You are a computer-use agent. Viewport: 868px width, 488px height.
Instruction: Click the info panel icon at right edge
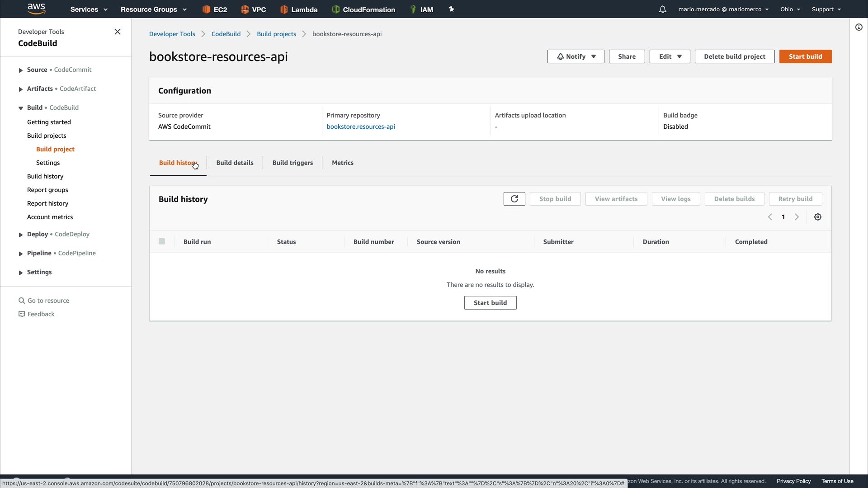pos(859,27)
